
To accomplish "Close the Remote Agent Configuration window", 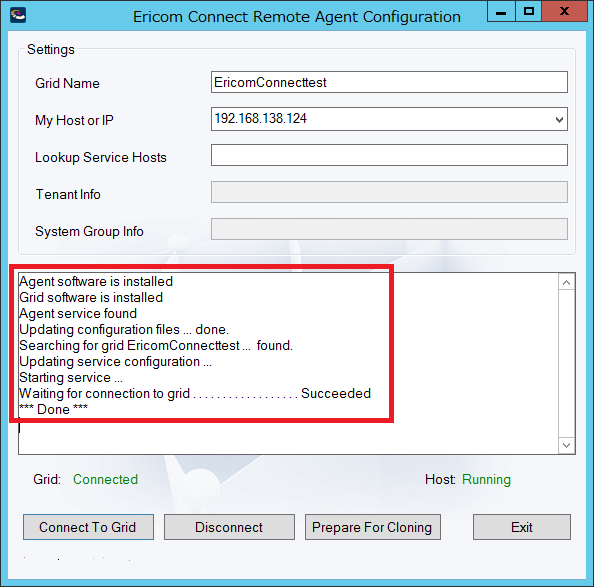I will (564, 11).
